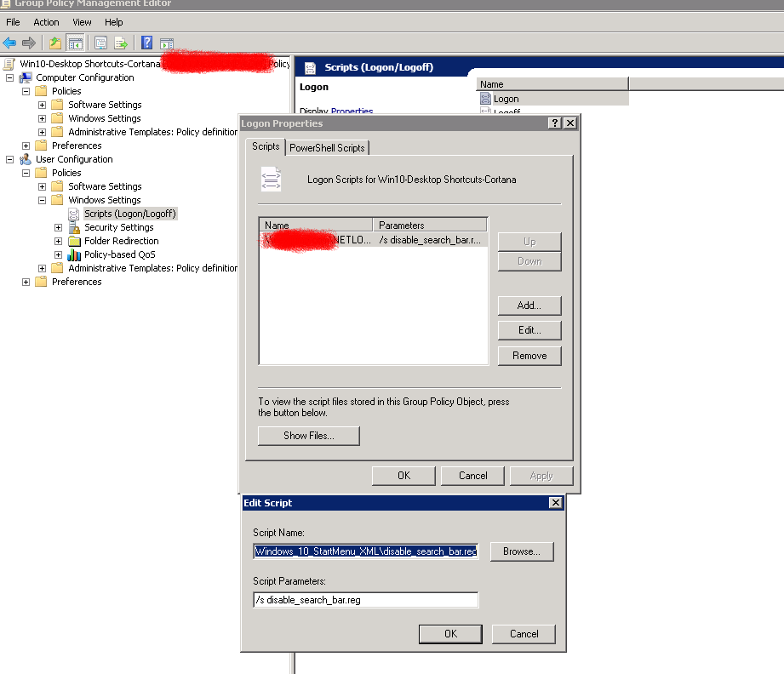
Task: Click into the Script Parameters text field
Action: [x=366, y=600]
